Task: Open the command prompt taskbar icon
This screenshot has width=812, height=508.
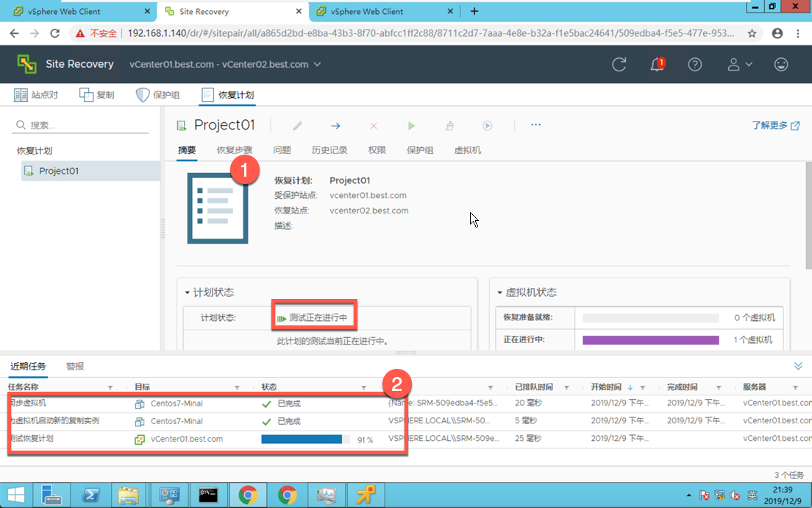Action: tap(208, 495)
